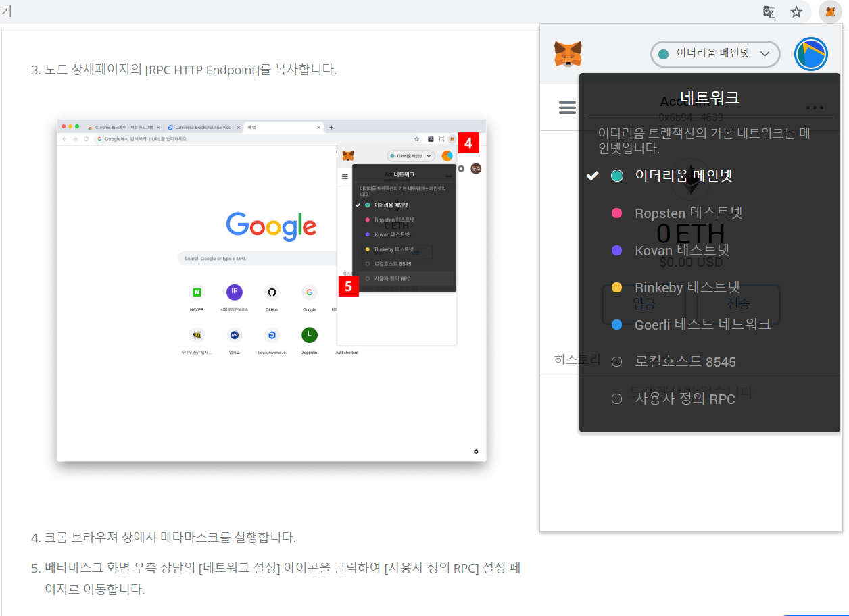The height and width of the screenshot is (616, 849).
Task: Click the purple dot beside Kovan
Action: pos(616,250)
